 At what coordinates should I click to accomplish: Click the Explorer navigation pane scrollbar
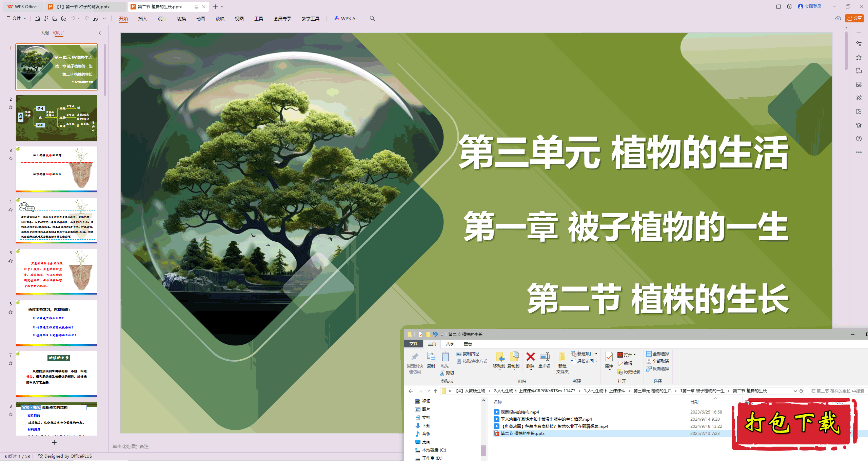tap(484, 450)
